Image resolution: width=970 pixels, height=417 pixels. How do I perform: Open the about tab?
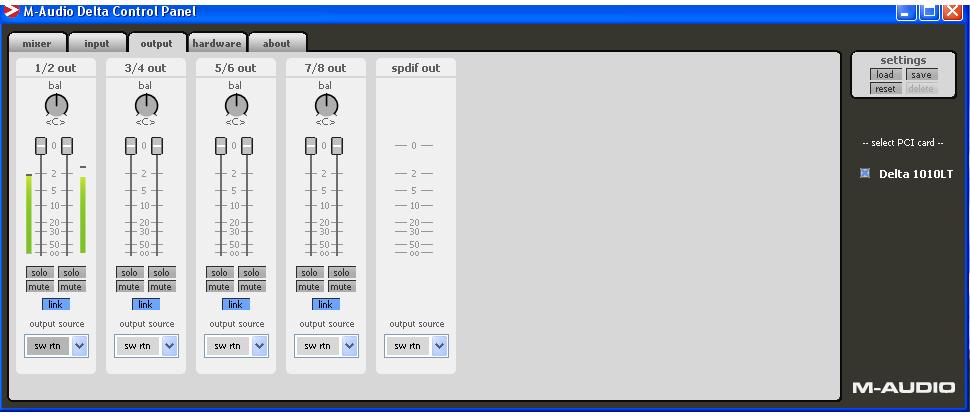[277, 43]
